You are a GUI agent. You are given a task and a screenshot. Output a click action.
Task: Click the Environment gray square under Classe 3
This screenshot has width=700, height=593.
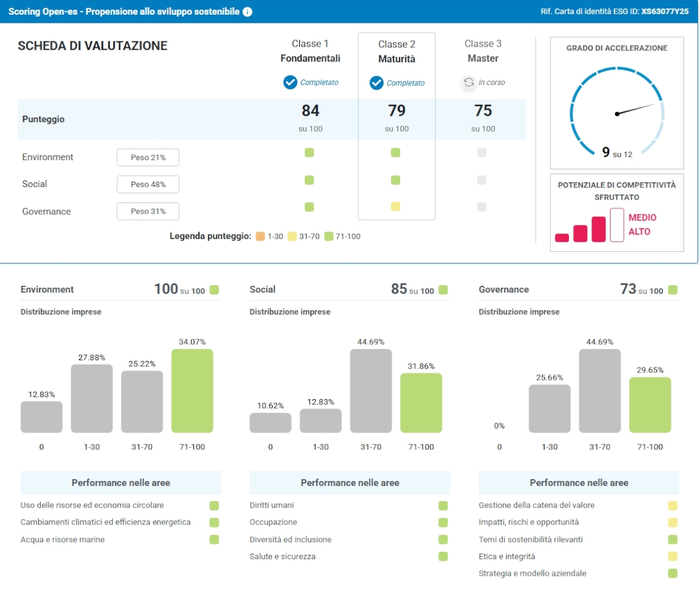(481, 153)
